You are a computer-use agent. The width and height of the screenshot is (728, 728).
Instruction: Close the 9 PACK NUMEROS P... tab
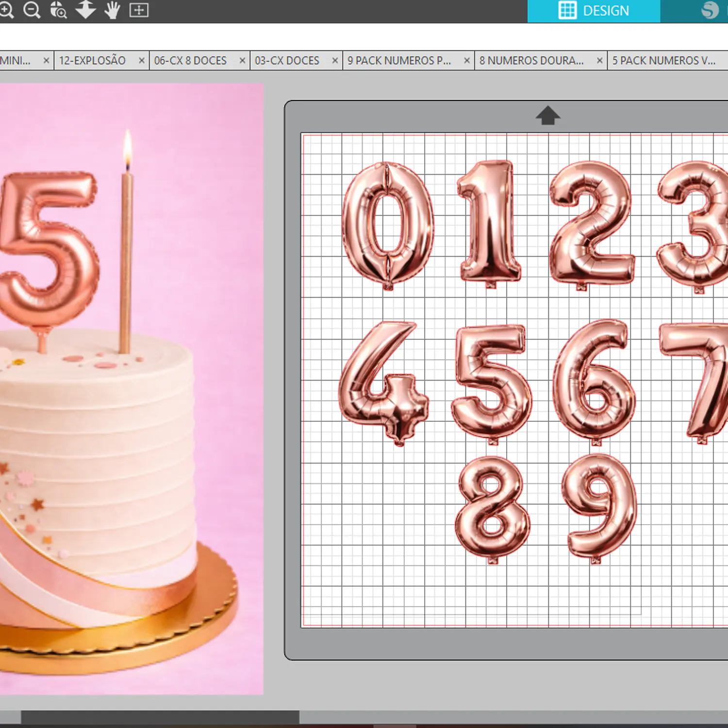[467, 61]
